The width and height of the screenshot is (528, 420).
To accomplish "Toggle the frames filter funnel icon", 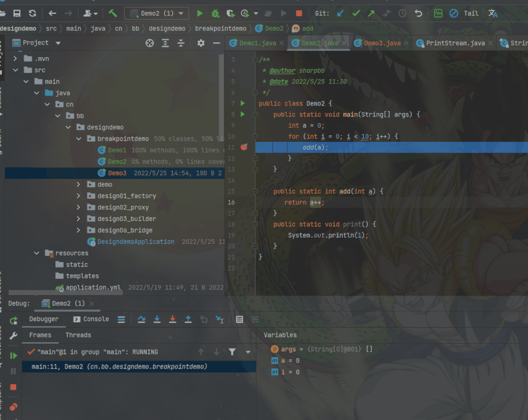I will click(x=232, y=352).
